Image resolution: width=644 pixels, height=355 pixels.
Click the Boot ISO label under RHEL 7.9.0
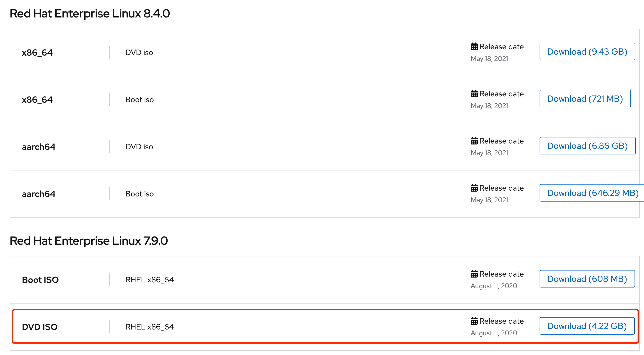click(40, 280)
